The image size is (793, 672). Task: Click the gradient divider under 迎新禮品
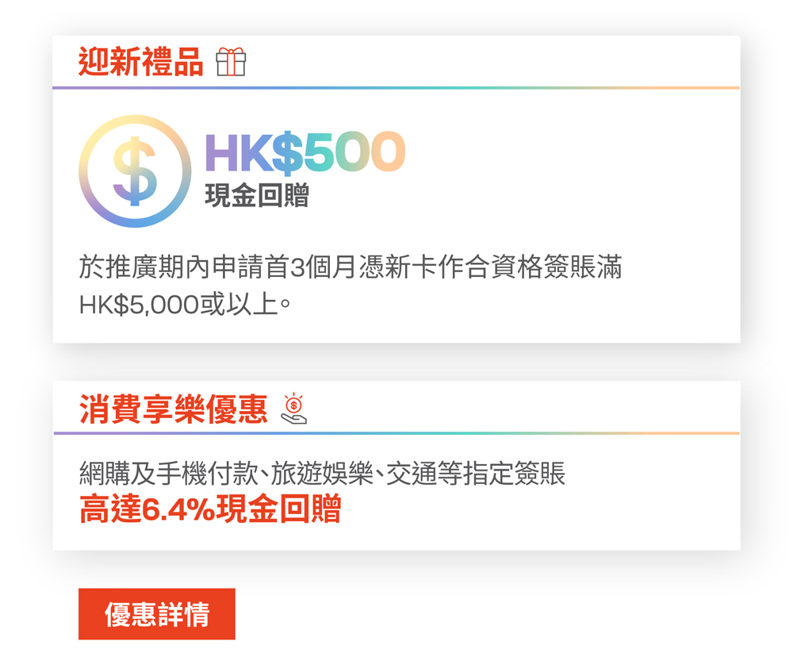tap(396, 88)
